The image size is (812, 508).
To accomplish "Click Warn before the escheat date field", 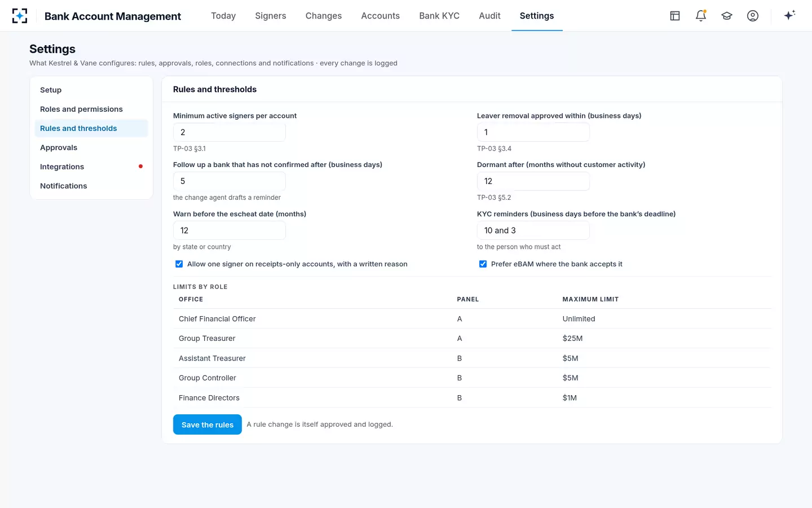I will (x=230, y=230).
